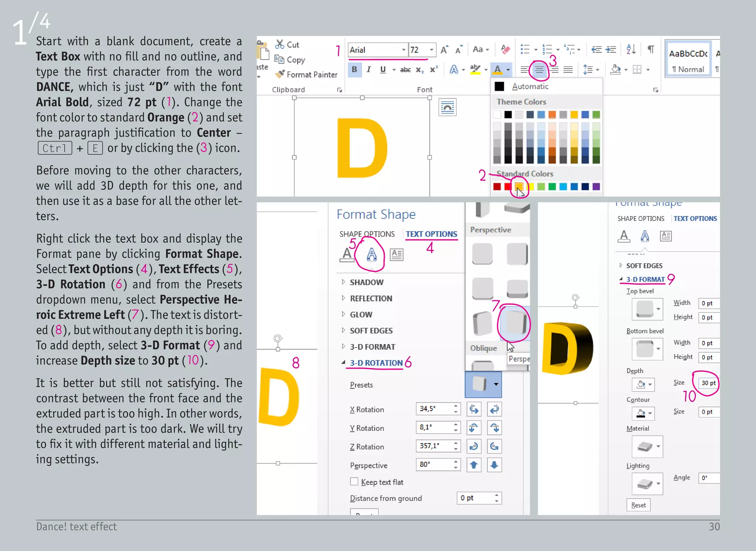756x551 pixels.
Task: Pick the standard Orange color swatch
Action: click(x=519, y=186)
